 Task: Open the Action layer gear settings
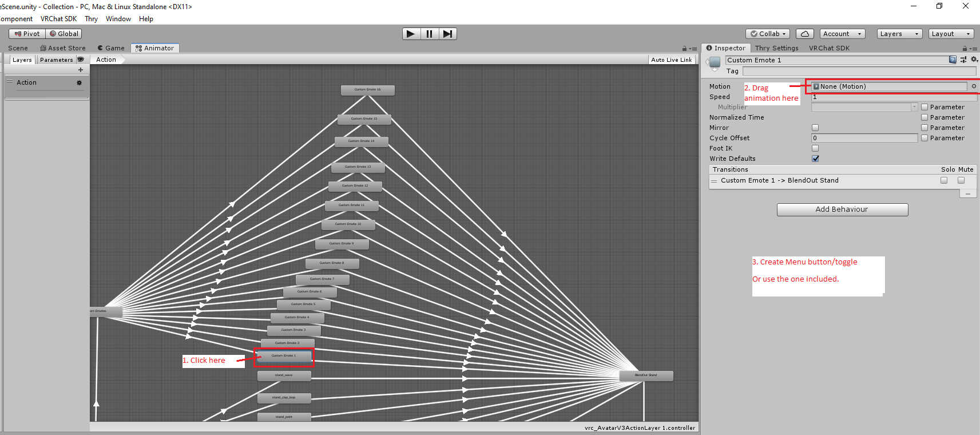coord(79,83)
